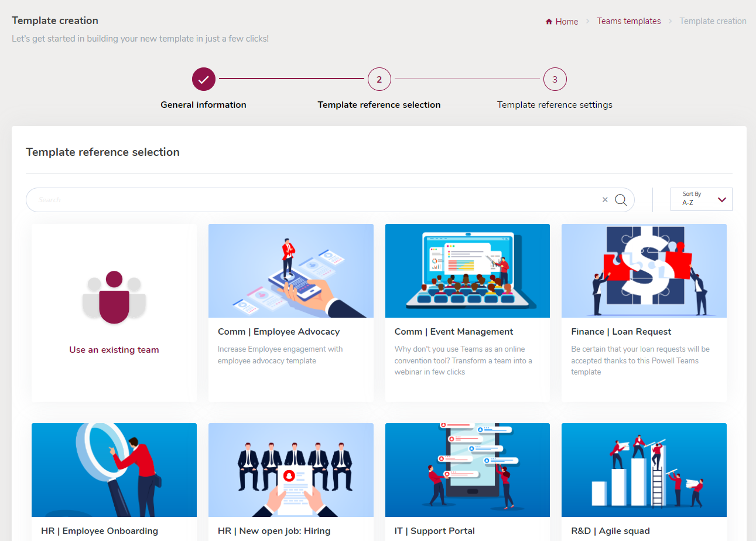Click the Template reference selection step label

(x=379, y=105)
